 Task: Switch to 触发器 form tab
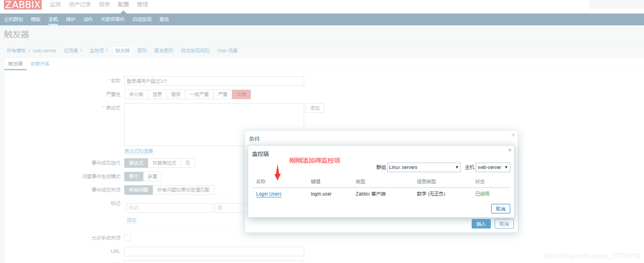click(15, 64)
